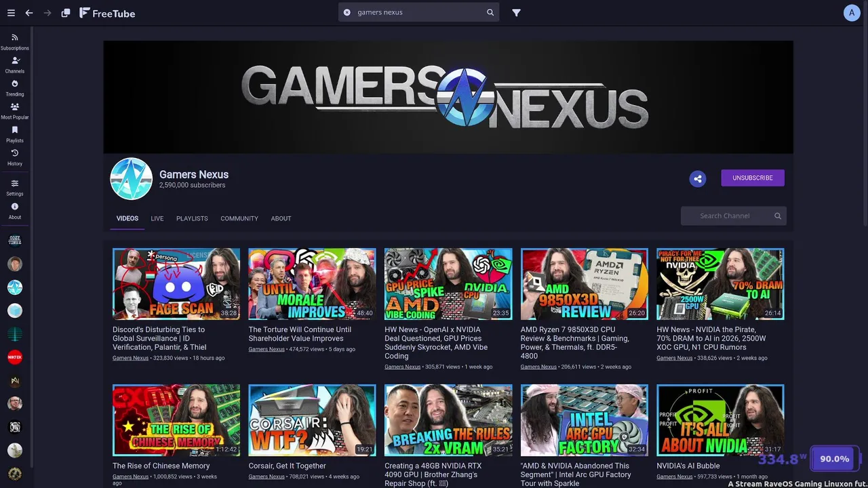Open Trending in the sidebar
The width and height of the screenshot is (868, 488).
(15, 88)
